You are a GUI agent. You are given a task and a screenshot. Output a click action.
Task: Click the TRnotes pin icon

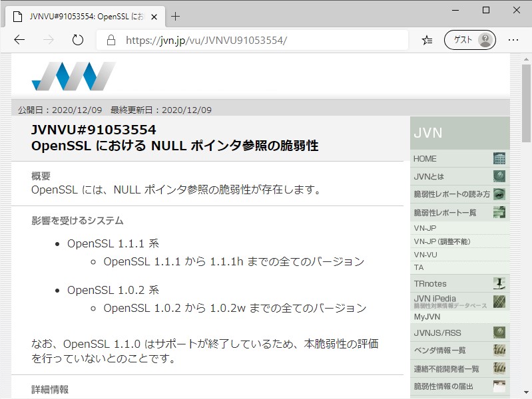(x=499, y=283)
